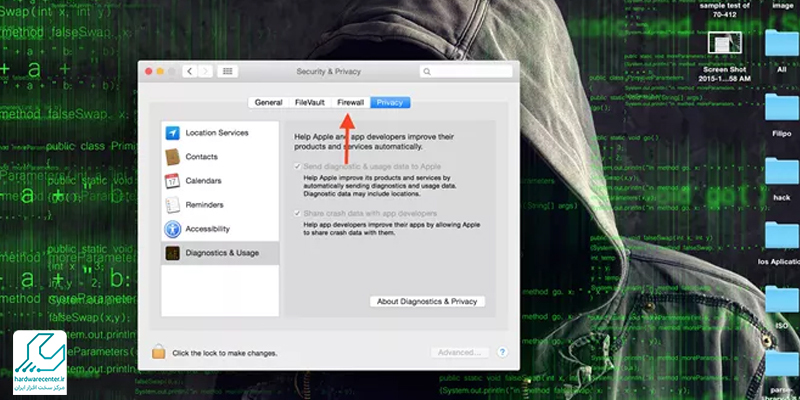This screenshot has width=800, height=400.
Task: Open the FileVault tab
Action: [x=310, y=102]
